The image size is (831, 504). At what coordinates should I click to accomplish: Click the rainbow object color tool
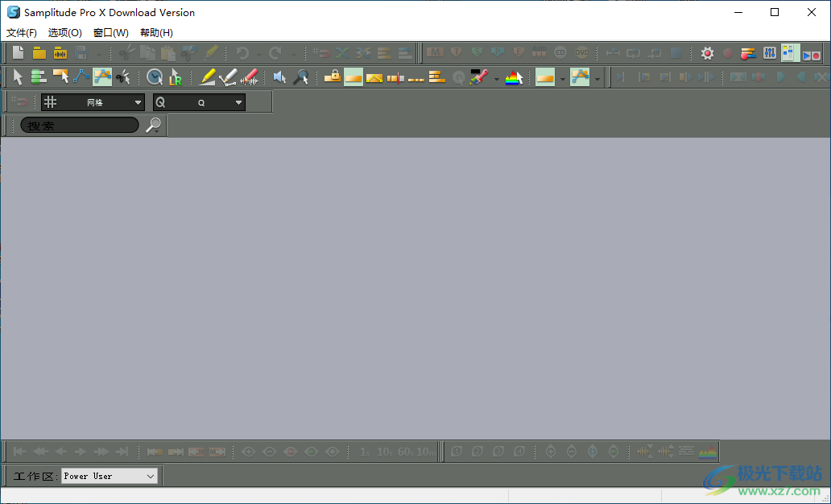tap(515, 76)
